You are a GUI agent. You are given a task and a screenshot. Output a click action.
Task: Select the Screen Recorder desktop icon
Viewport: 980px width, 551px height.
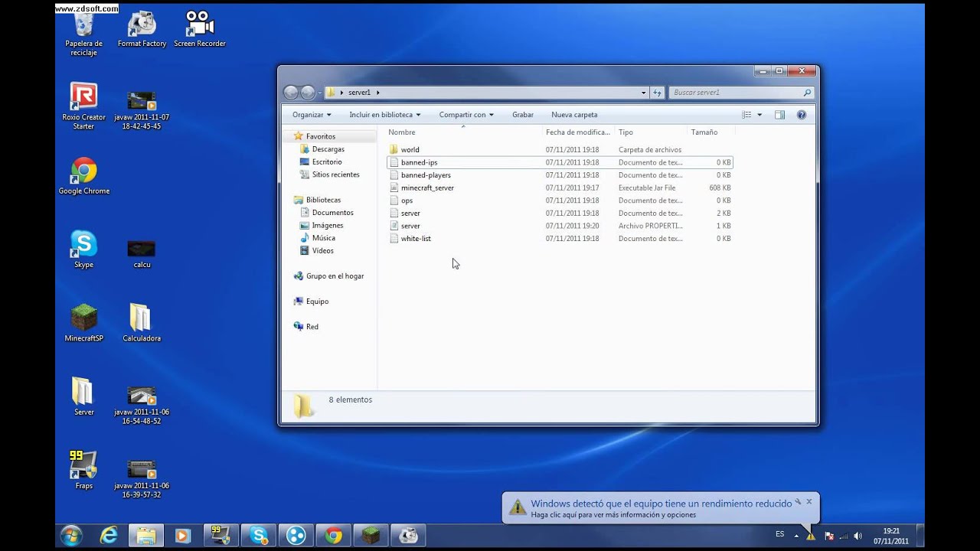point(200,29)
